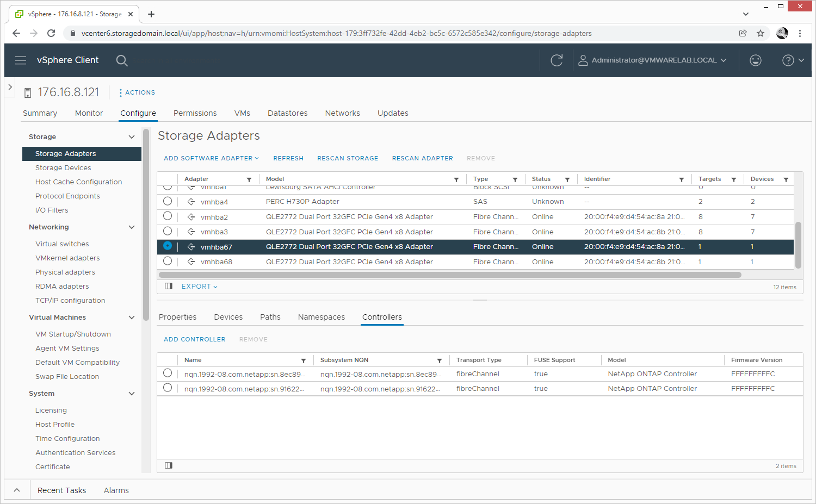Open the Add Software Adapter dropdown

tap(211, 158)
